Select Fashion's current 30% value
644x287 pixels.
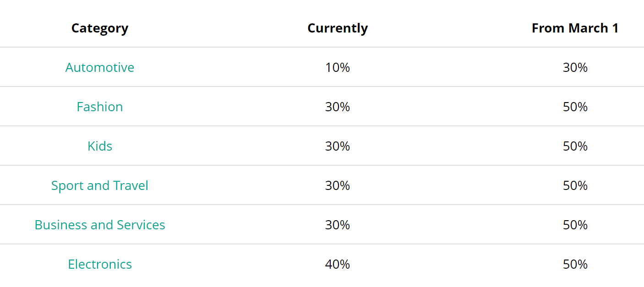(338, 107)
